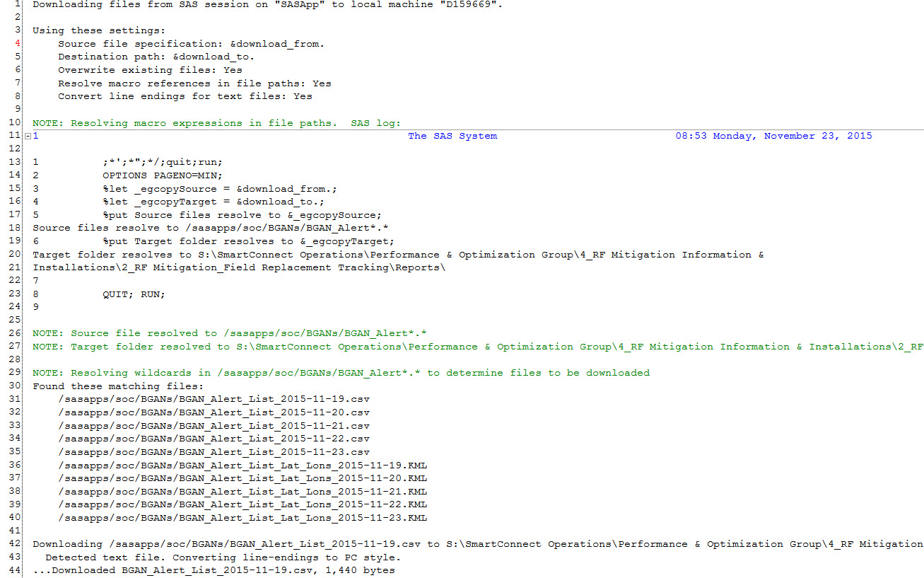
Task: Click the NOTE Target folder resolved line
Action: coord(283,346)
